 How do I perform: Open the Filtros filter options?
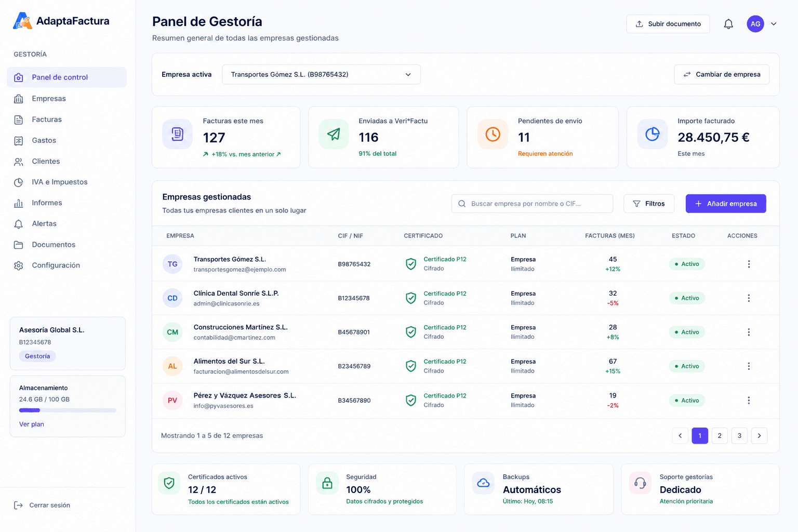649,204
